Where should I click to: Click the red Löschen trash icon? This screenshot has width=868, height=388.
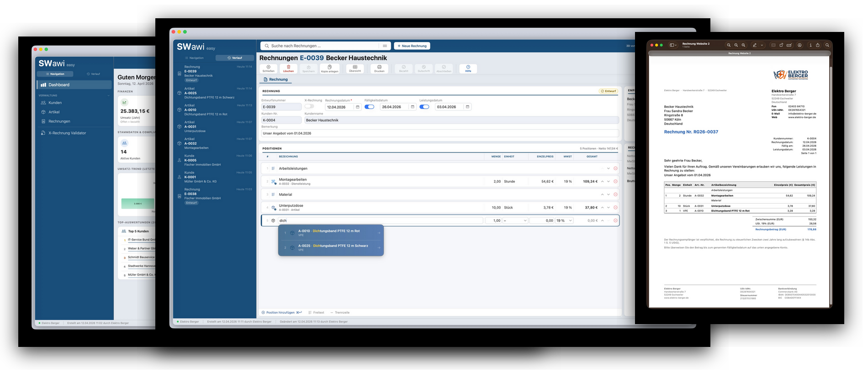(x=288, y=67)
